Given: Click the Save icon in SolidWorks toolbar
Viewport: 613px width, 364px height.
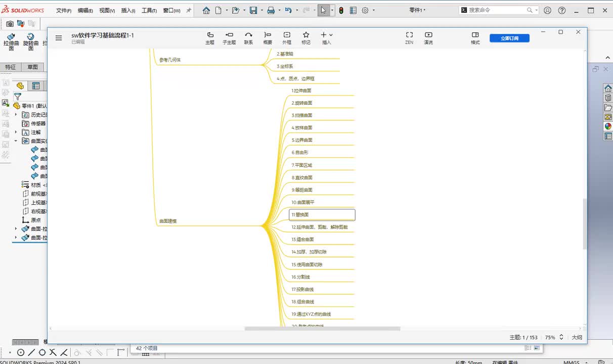Looking at the screenshot, I should click(253, 10).
